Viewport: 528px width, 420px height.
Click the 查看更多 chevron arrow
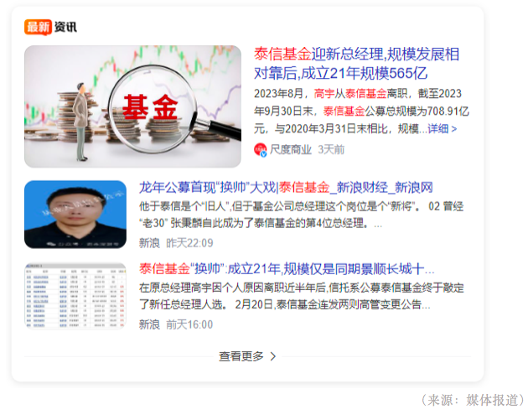273,356
